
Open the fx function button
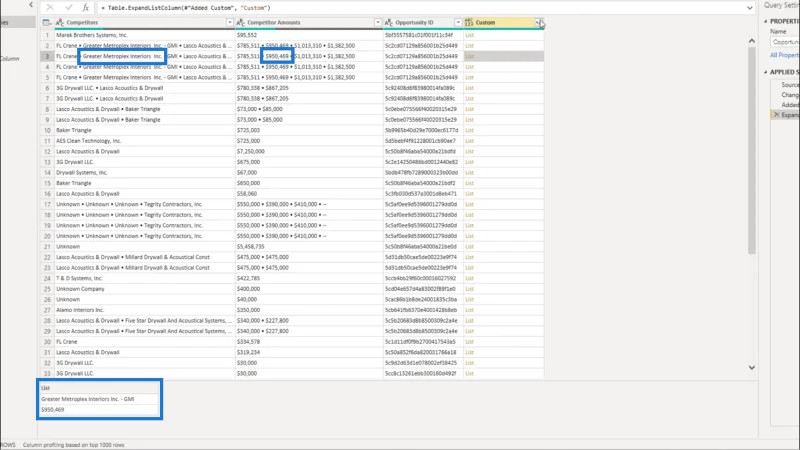tap(85, 8)
